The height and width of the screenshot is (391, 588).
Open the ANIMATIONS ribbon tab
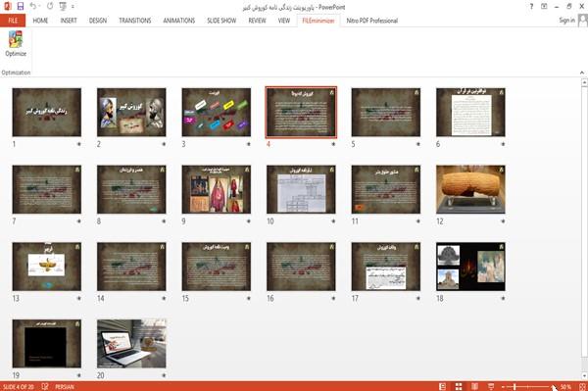pos(179,21)
